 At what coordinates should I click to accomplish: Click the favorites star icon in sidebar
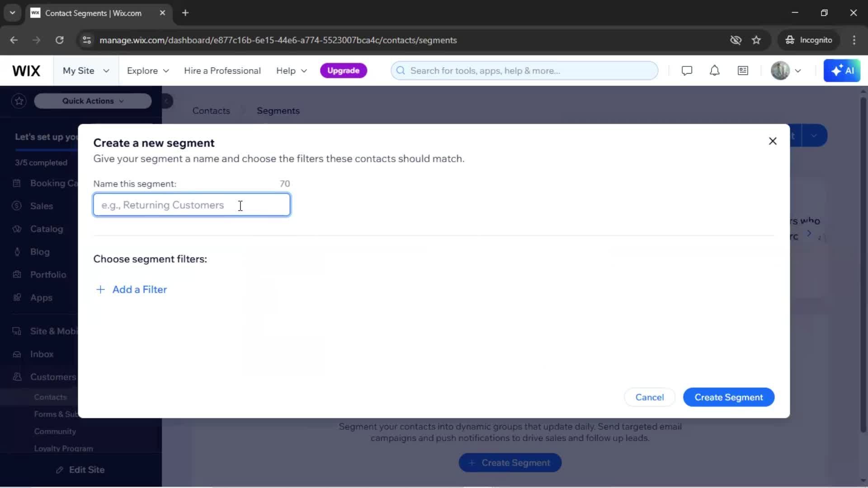(19, 101)
